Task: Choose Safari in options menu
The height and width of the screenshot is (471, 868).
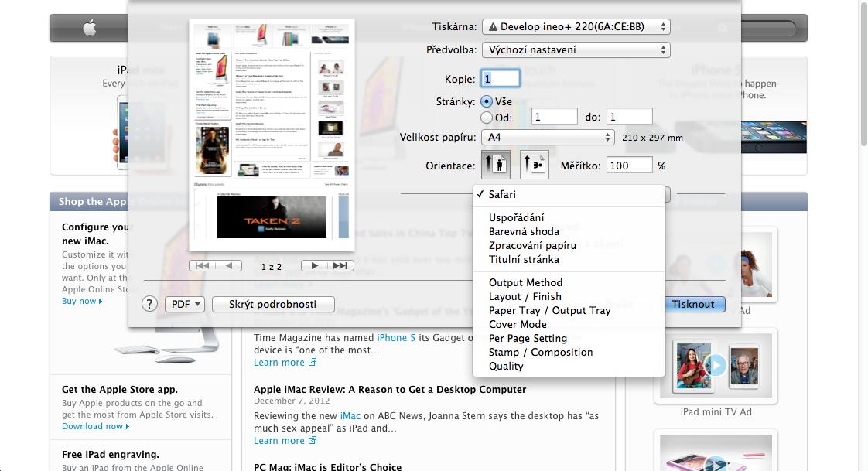Action: point(569,194)
